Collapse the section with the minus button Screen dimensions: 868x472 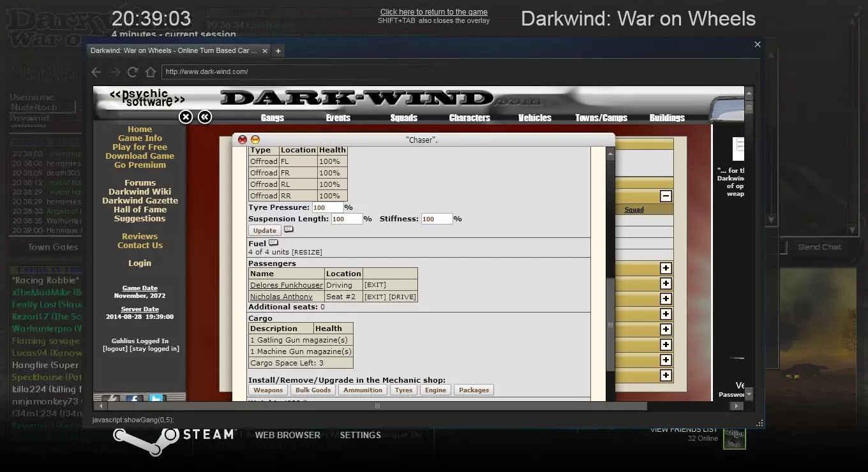tap(666, 196)
